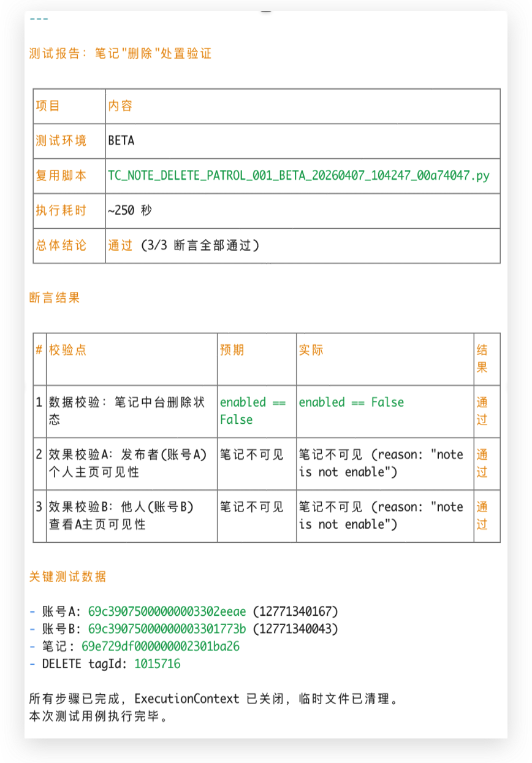Image resolution: width=532 pixels, height=763 pixels.
Task: Click the 总体结论 row label
Action: tap(61, 245)
